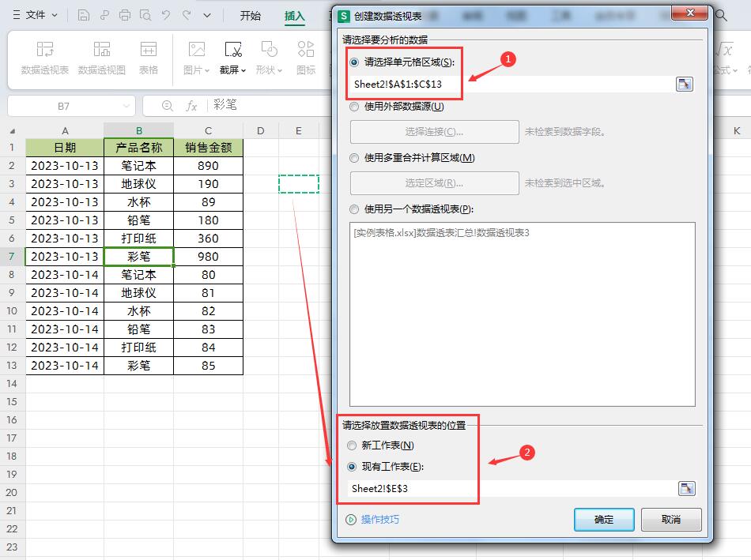Choose 现有工作表 radio option
This screenshot has height=560, width=751.
(x=352, y=467)
